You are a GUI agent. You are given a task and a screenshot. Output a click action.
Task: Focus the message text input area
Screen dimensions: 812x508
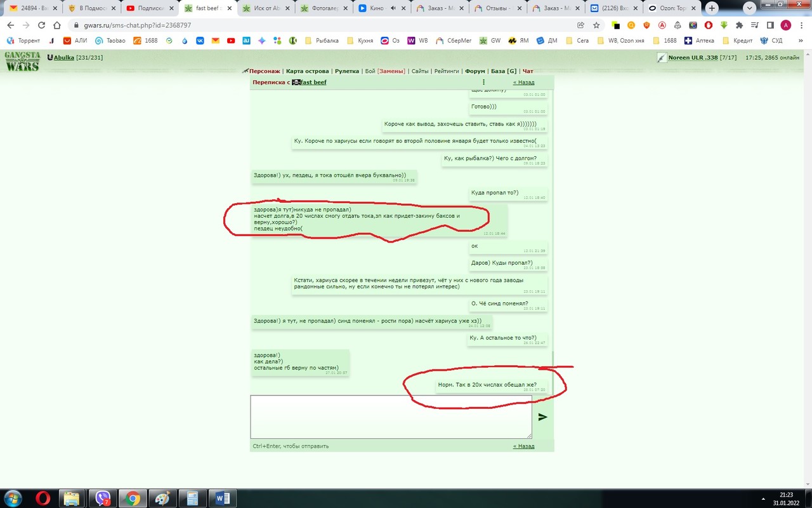click(x=391, y=417)
